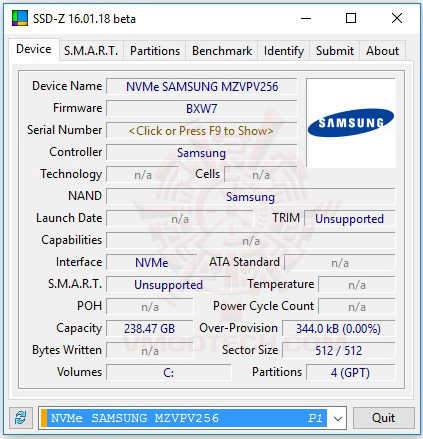Click the refresh drives icon button
Image resolution: width=423 pixels, height=439 pixels.
click(x=21, y=418)
